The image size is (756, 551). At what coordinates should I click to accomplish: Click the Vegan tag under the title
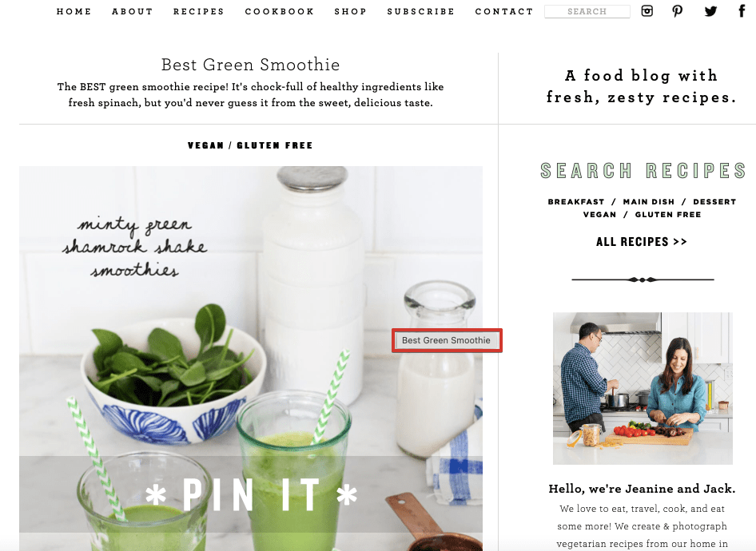click(206, 145)
